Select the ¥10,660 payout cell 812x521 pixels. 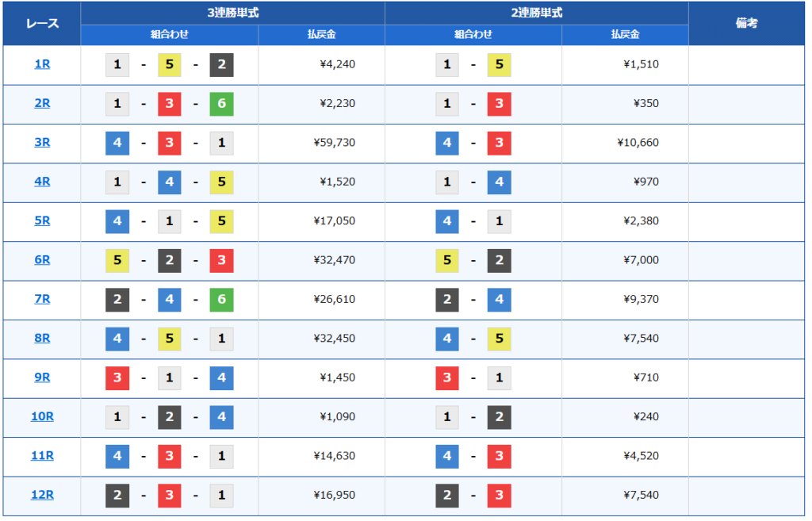[x=638, y=143]
